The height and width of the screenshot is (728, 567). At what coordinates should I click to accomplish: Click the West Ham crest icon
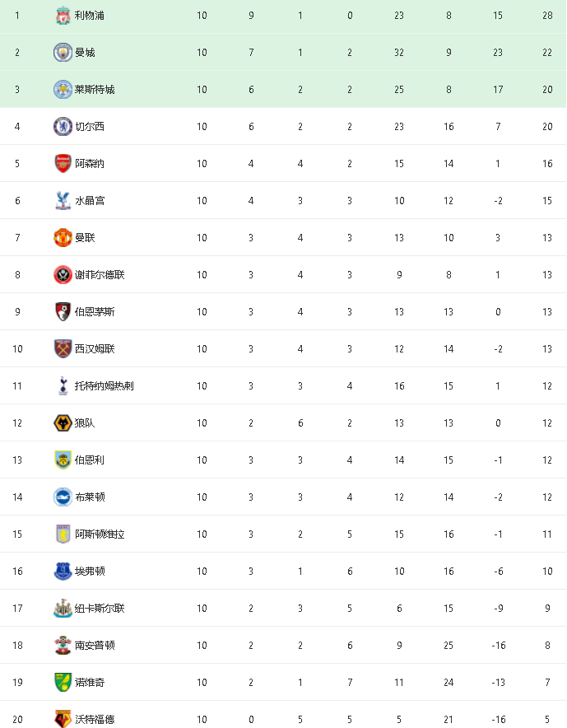pos(63,348)
